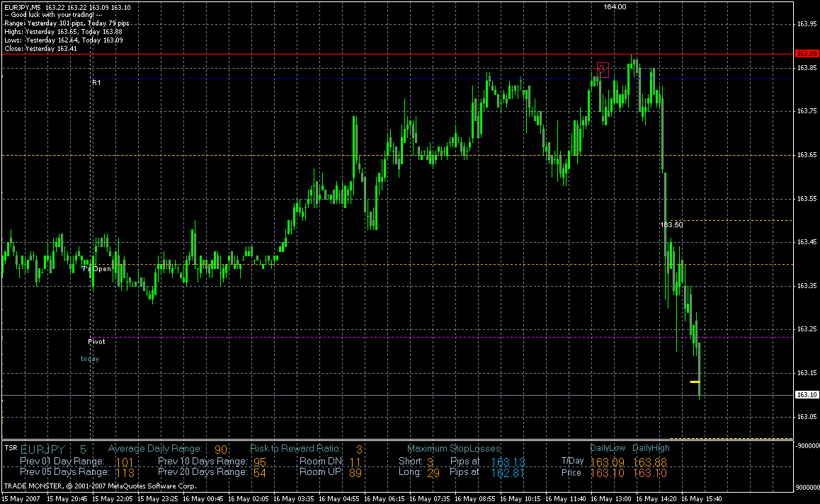This screenshot has height=504, width=820.
Task: Click the T/Day DailyHigh value 163.88
Action: click(x=650, y=463)
